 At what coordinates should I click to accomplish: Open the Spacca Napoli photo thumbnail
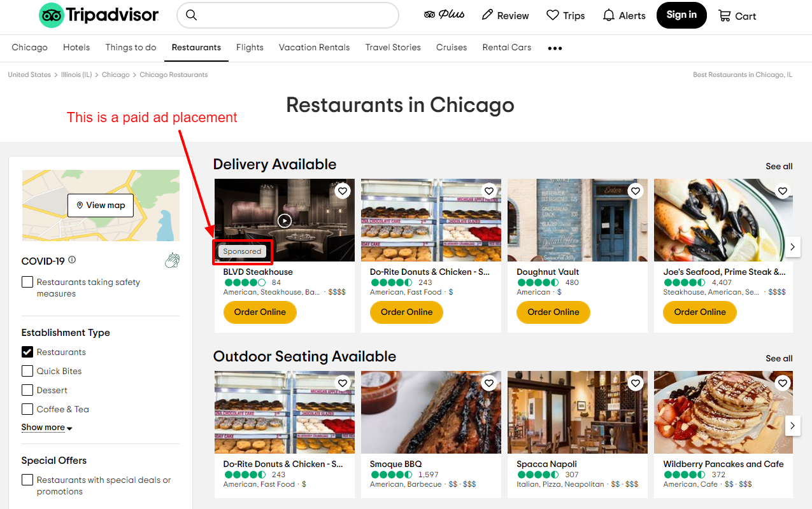[x=578, y=412]
